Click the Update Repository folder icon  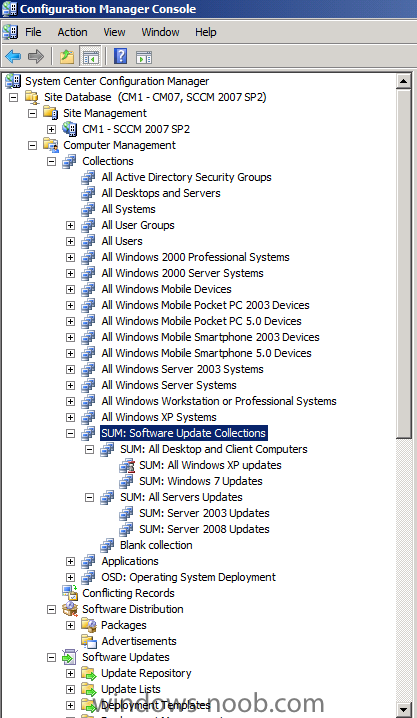click(x=89, y=673)
